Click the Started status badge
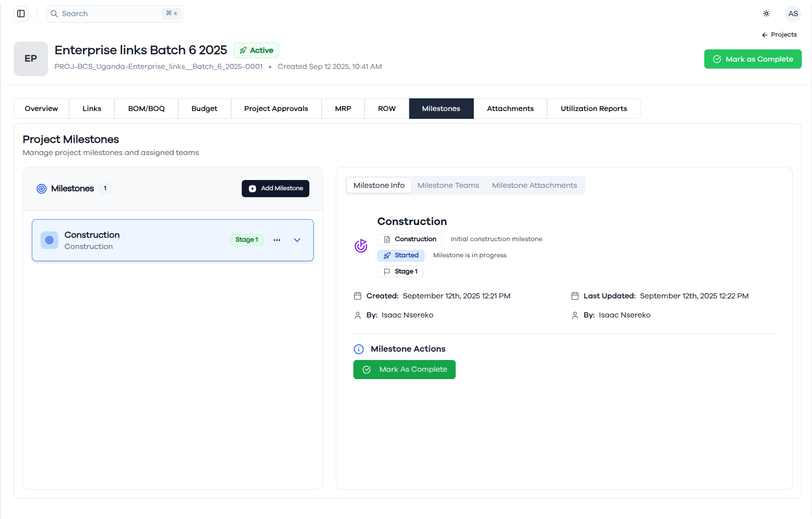Image resolution: width=812 pixels, height=519 pixels. (x=401, y=255)
